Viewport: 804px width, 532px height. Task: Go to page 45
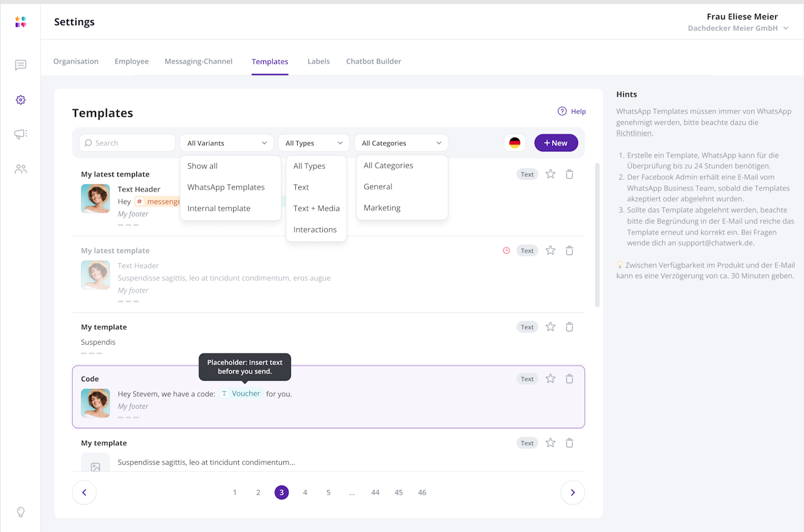(399, 492)
